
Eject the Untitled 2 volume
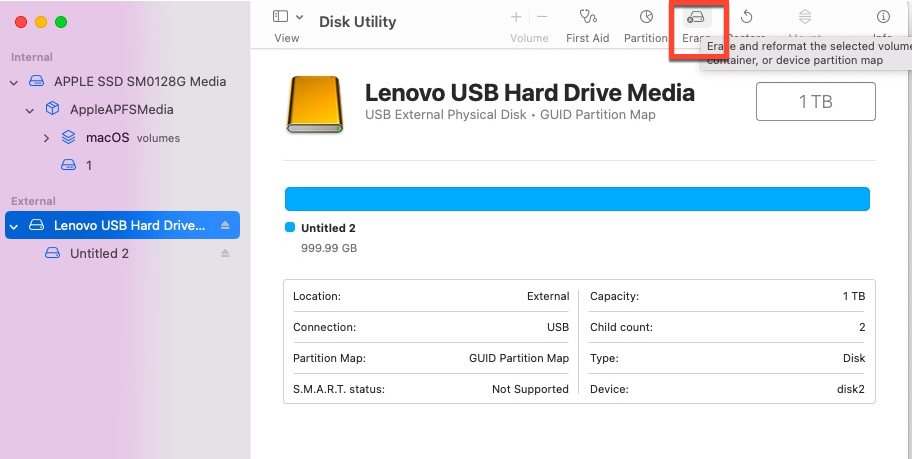225,253
